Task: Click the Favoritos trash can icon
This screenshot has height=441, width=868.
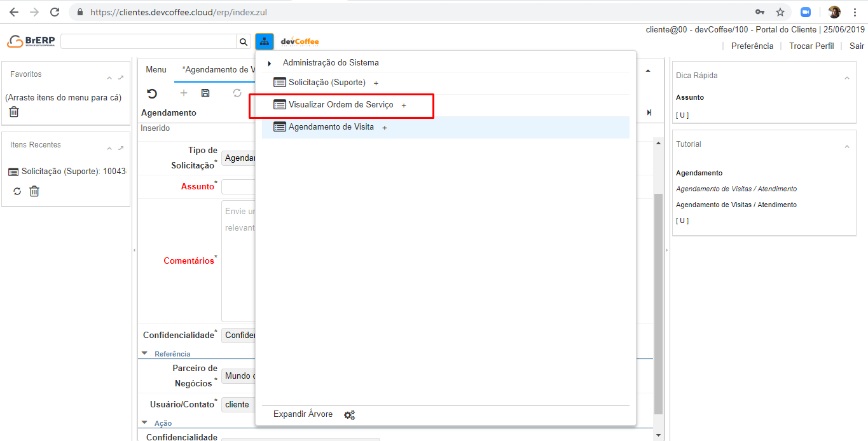Action: coord(14,112)
